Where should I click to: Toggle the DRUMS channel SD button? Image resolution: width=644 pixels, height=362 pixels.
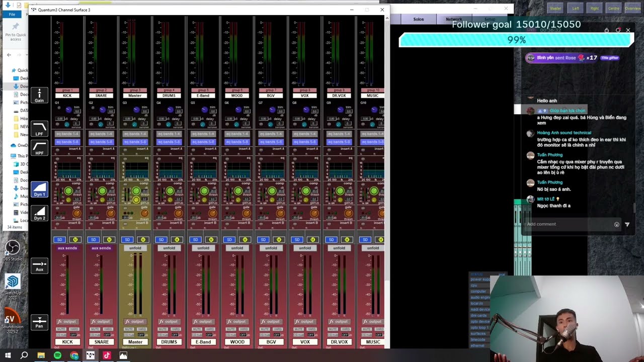tap(162, 239)
